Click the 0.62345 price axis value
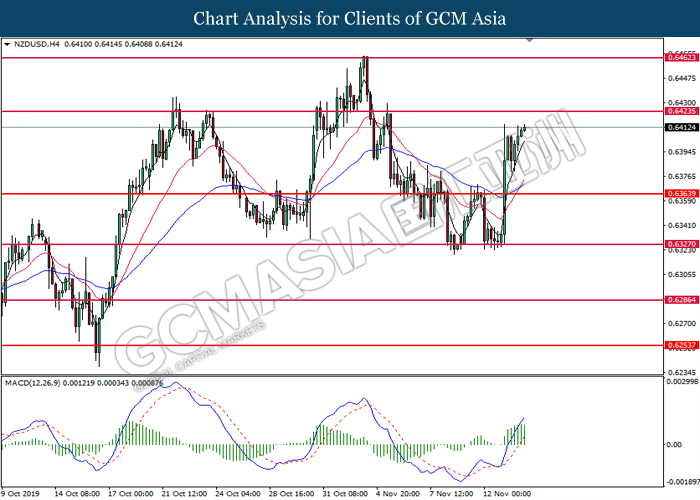700x500 pixels. 682,372
